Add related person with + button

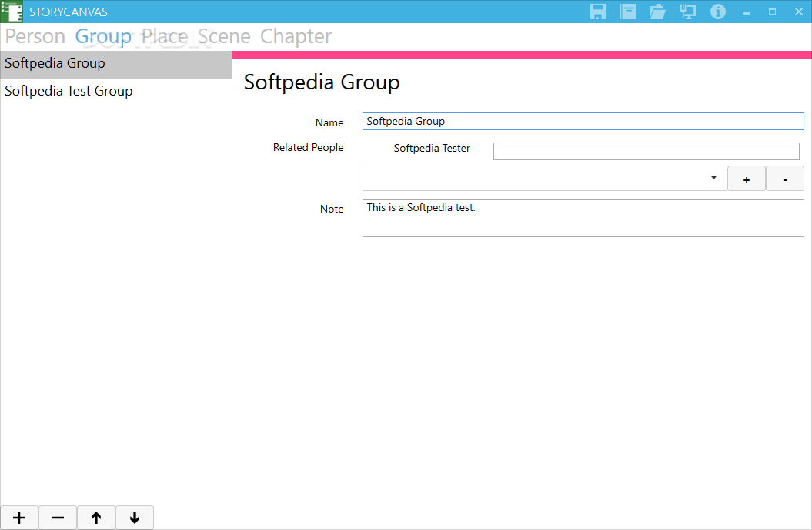point(747,179)
